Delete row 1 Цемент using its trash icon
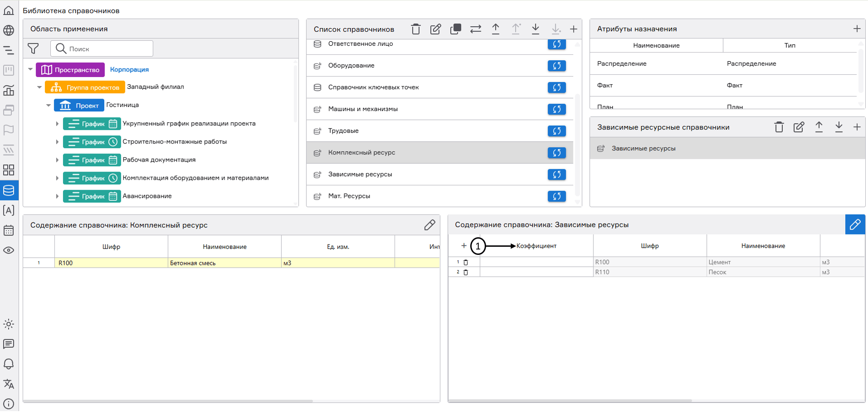Image resolution: width=868 pixels, height=412 pixels. pyautogui.click(x=466, y=262)
